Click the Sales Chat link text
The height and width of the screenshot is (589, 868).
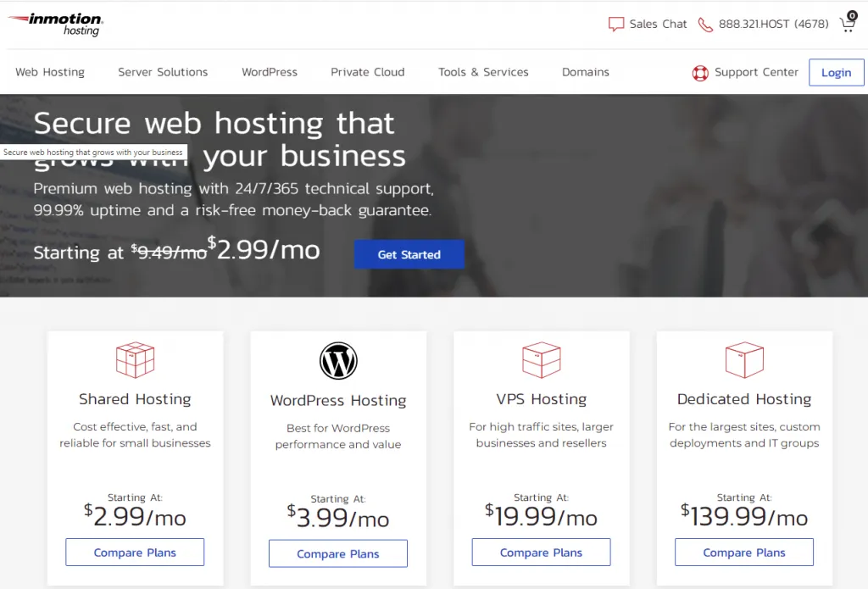[x=658, y=25]
